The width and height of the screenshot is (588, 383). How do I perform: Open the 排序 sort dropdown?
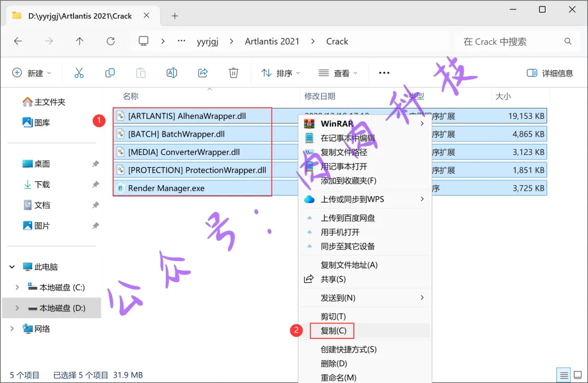click(x=280, y=73)
